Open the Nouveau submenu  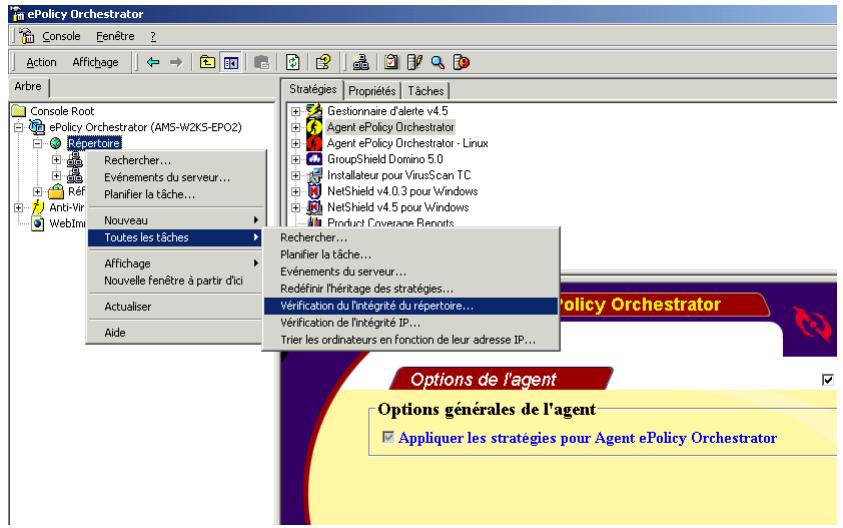(176, 220)
